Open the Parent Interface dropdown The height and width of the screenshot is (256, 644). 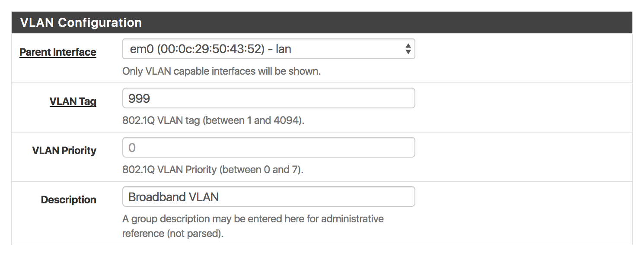(x=268, y=49)
